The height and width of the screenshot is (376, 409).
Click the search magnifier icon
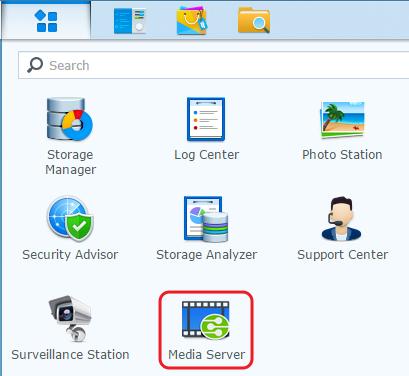[x=35, y=65]
